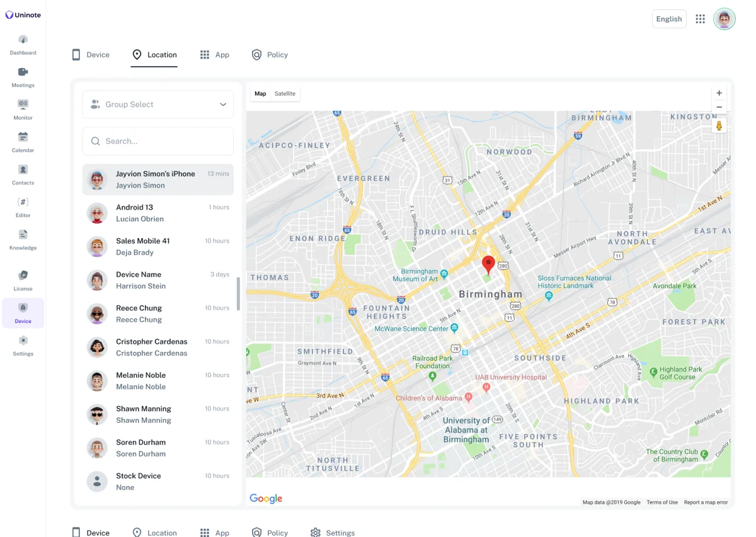
Task: Open the apps grid icon in header
Action: (700, 19)
